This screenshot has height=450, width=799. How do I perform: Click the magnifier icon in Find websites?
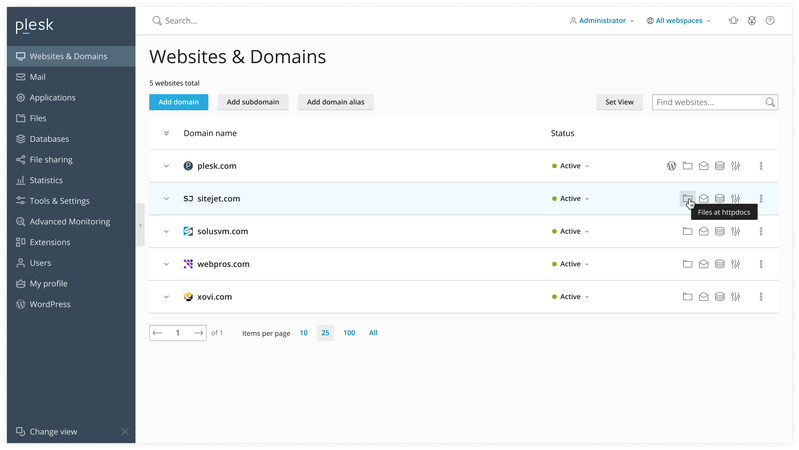pyautogui.click(x=770, y=102)
